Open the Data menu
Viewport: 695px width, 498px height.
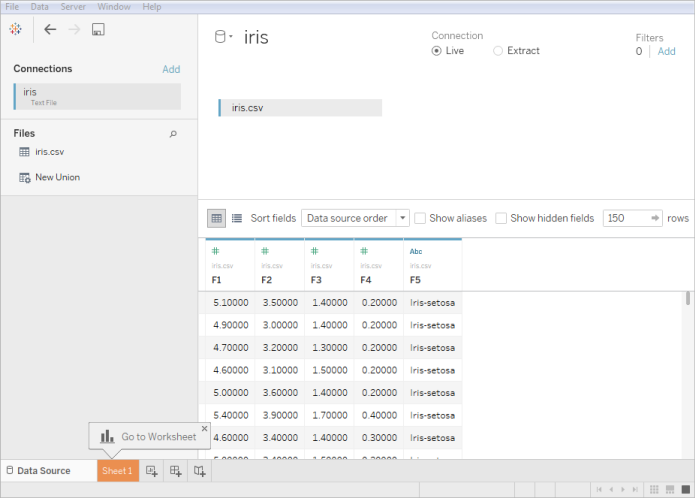coord(39,6)
